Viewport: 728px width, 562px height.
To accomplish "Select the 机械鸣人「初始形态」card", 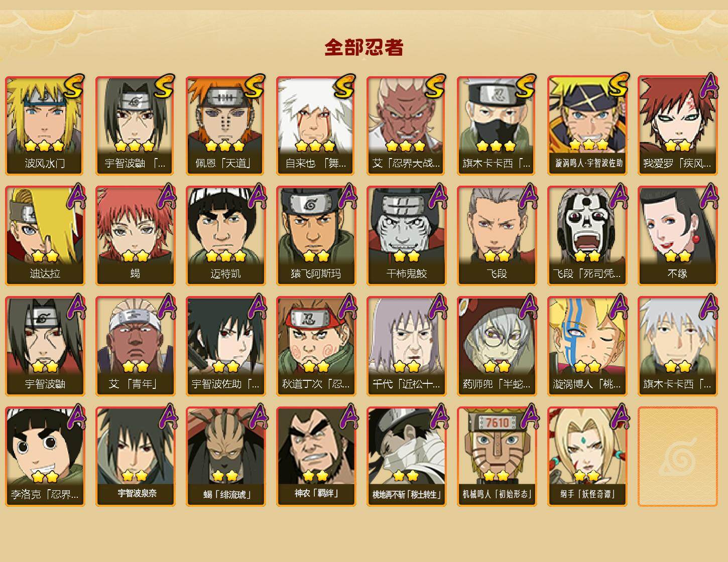I will (497, 457).
